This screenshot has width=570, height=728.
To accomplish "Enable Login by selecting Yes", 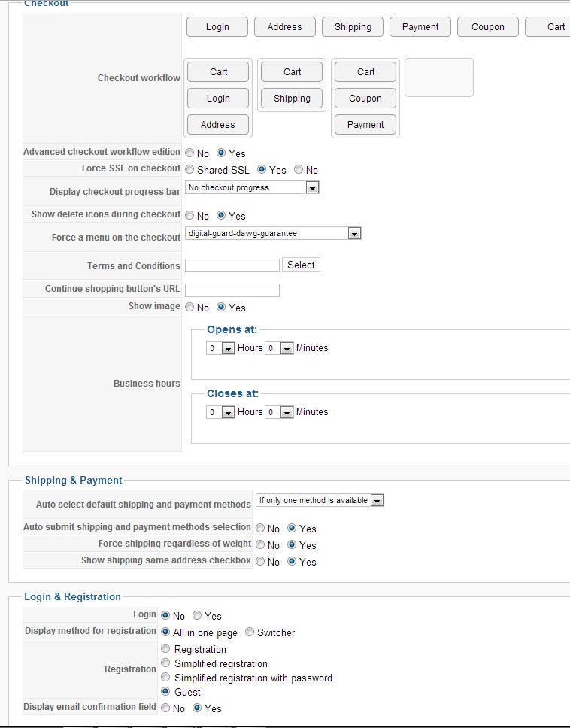I will 197,616.
